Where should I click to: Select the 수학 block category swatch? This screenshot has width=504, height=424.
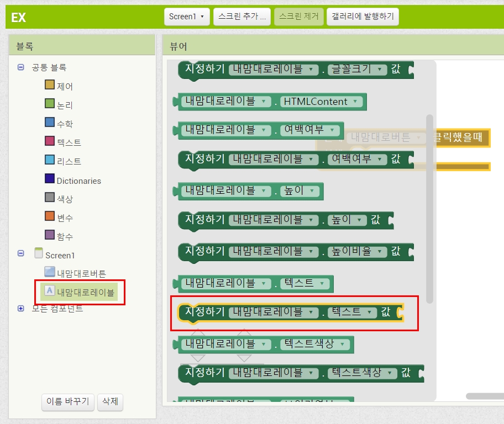pyautogui.click(x=50, y=122)
